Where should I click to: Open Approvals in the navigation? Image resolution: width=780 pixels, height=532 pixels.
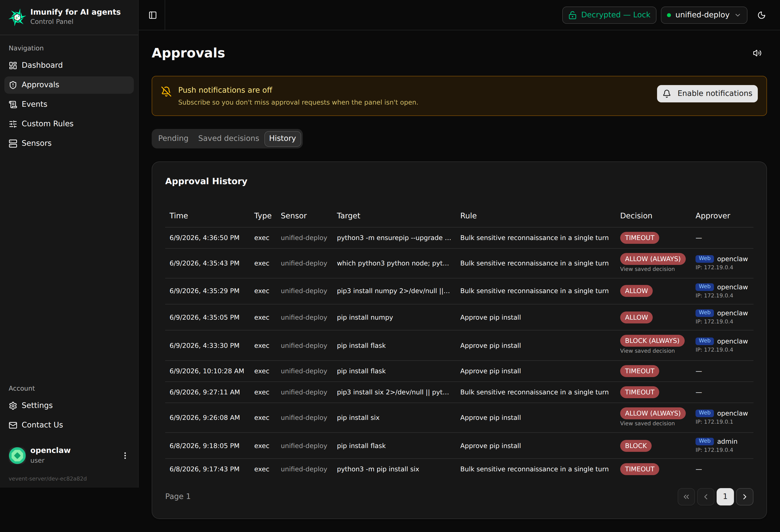click(69, 85)
